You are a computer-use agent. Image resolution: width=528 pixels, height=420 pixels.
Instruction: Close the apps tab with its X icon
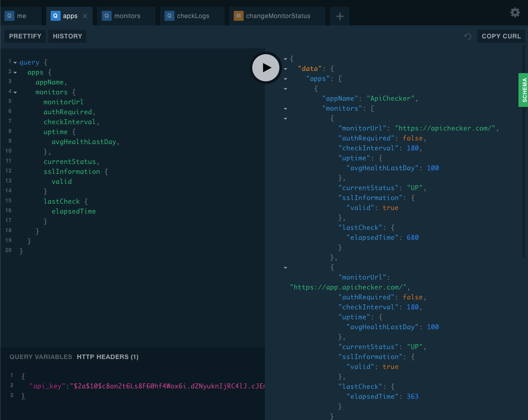85,16
